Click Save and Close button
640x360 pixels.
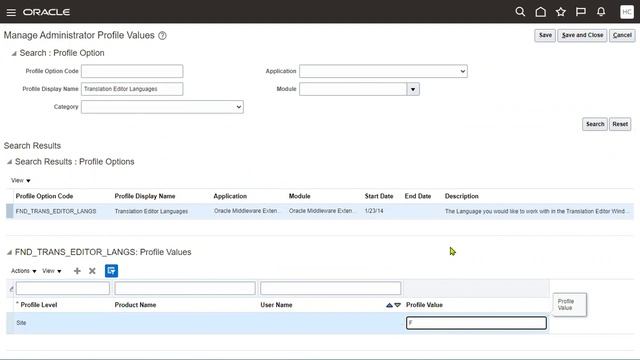tap(582, 35)
